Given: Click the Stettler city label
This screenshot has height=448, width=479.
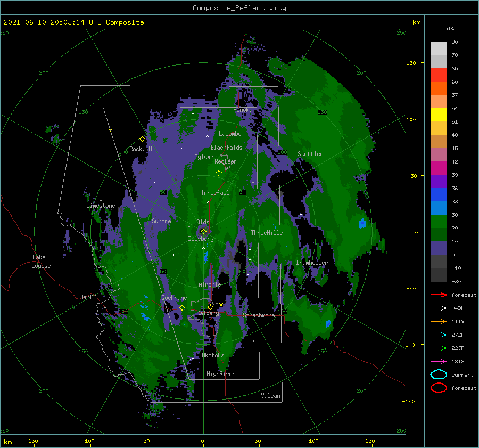Looking at the screenshot, I should 310,154.
